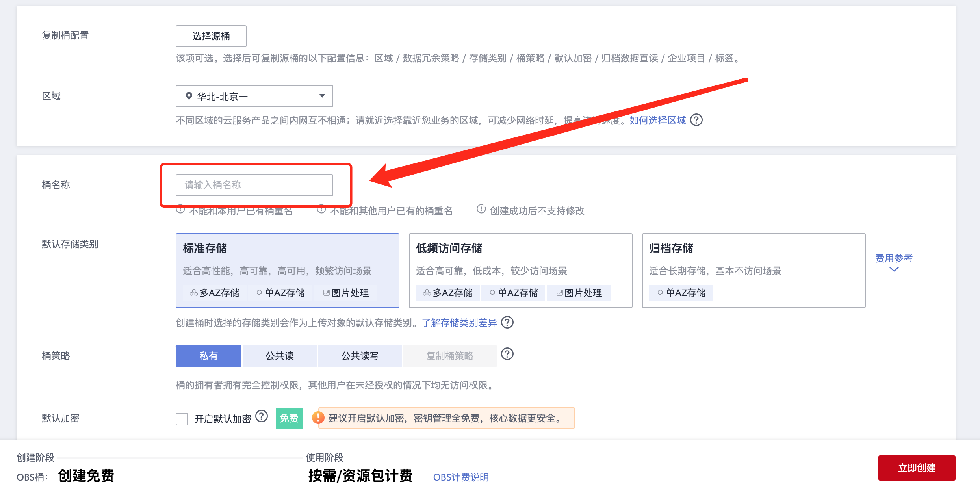
Task: Click the help icon beside 开启默认加密
Action: click(262, 416)
